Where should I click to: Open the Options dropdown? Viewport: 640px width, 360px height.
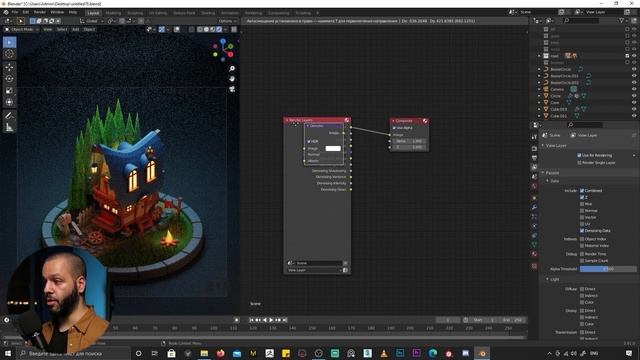[227, 21]
